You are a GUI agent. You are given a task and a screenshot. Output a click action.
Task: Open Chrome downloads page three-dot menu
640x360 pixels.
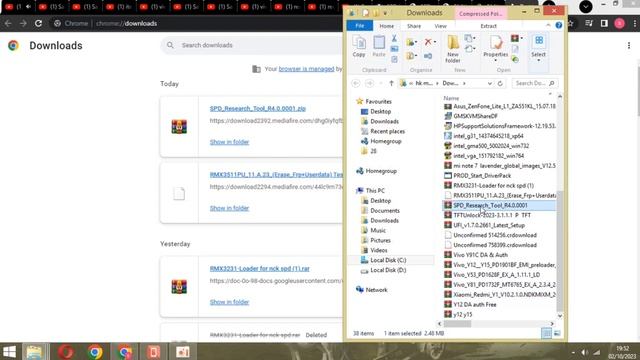point(629,46)
